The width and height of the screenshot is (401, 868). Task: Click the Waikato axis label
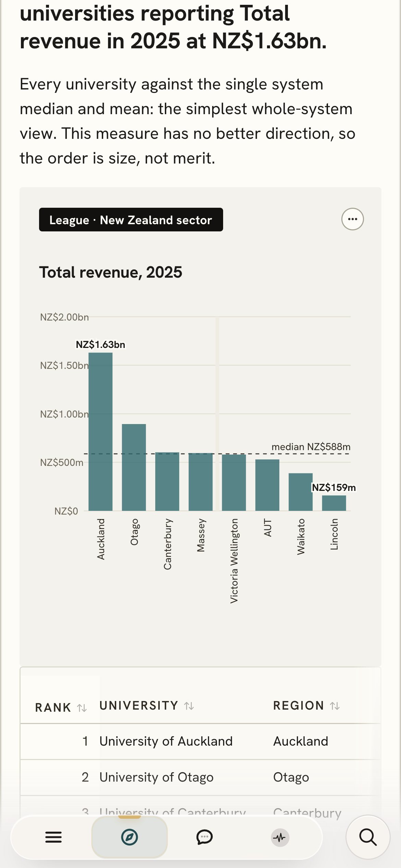[301, 537]
